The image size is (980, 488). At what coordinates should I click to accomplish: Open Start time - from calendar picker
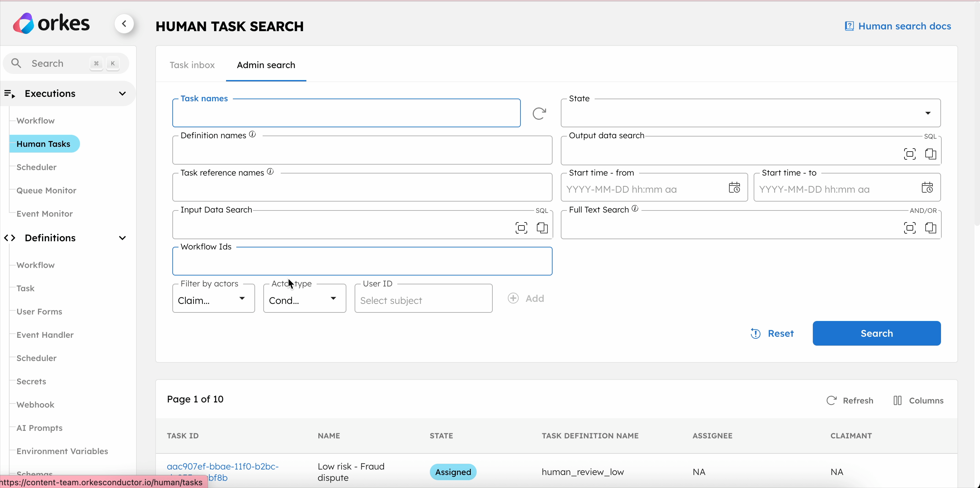pos(734,188)
